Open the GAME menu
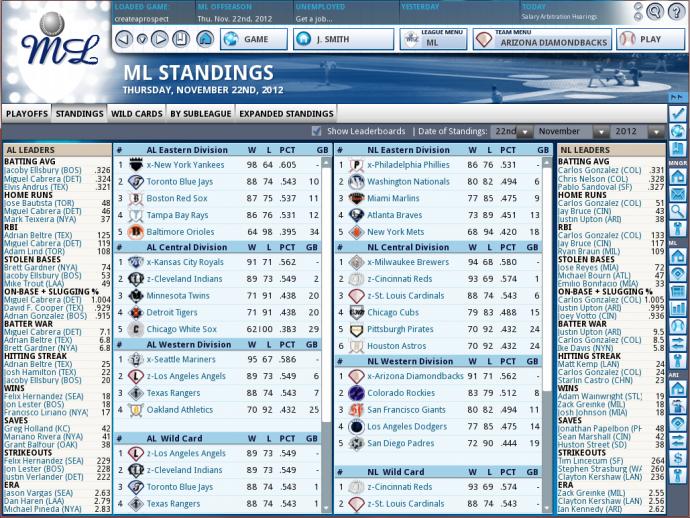The height and width of the screenshot is (518, 690). click(x=254, y=39)
